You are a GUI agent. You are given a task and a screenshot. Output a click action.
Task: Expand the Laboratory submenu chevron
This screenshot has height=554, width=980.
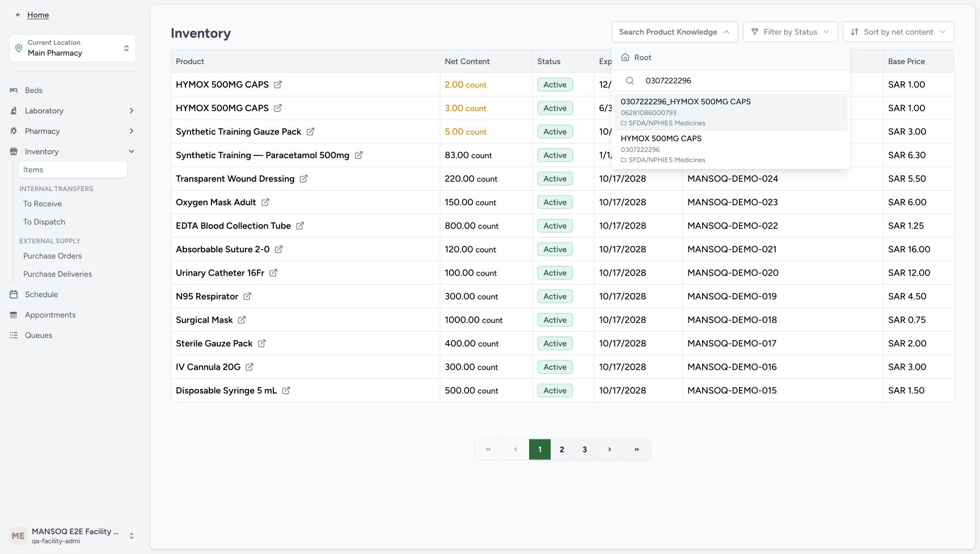click(x=132, y=111)
